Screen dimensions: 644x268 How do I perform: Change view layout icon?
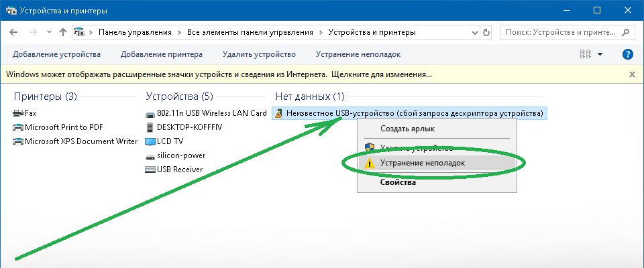[x=585, y=54]
